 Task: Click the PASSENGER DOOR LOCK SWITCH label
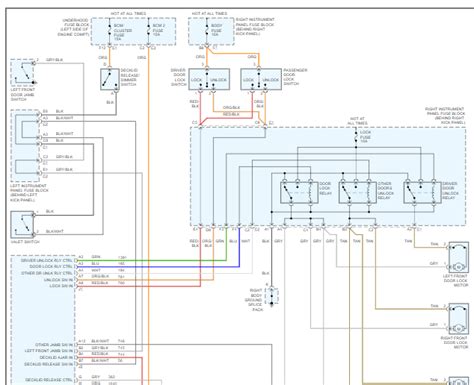(295, 77)
